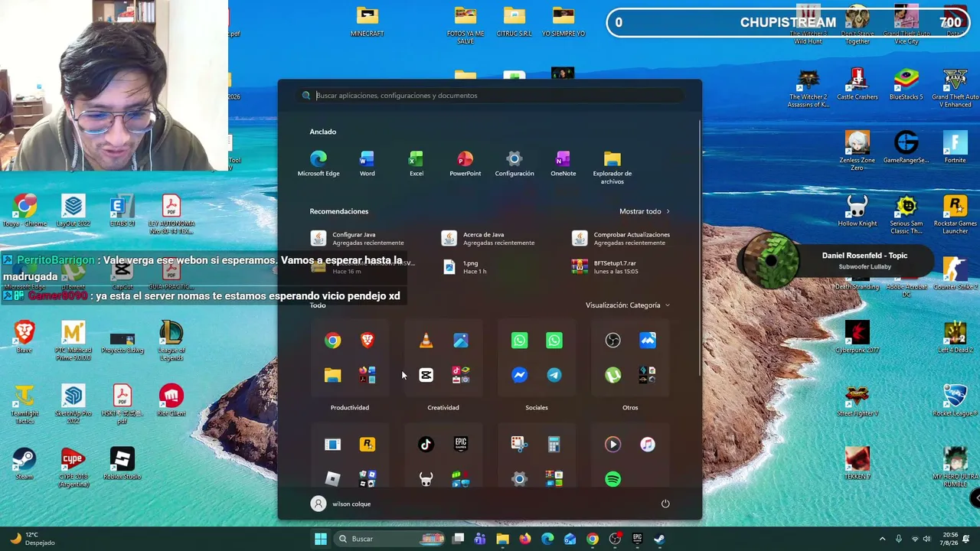Open recommended Comprobar Actualizaciones

(x=622, y=239)
